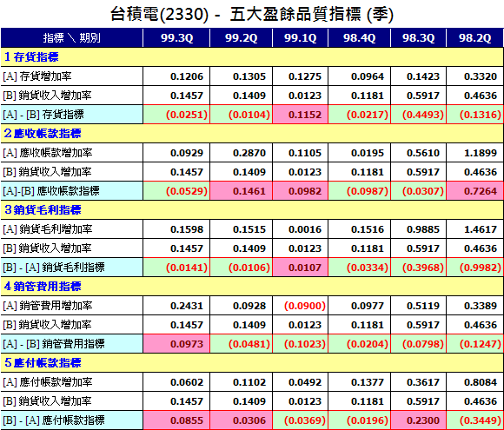Viewport: 504px width, 430px height.
Task: Click green cell (0.0334) in 銷貨毛利指標 row
Action: tap(360, 268)
